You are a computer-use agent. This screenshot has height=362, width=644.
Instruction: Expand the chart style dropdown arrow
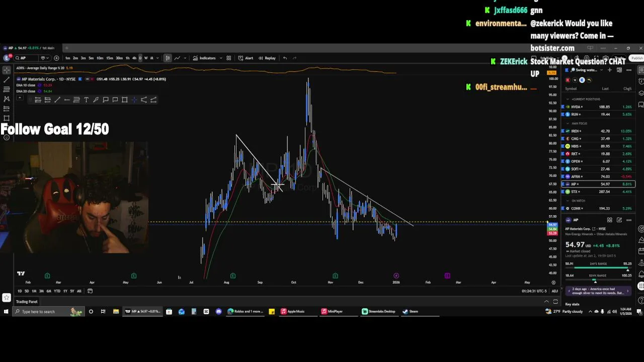pyautogui.click(x=184, y=58)
